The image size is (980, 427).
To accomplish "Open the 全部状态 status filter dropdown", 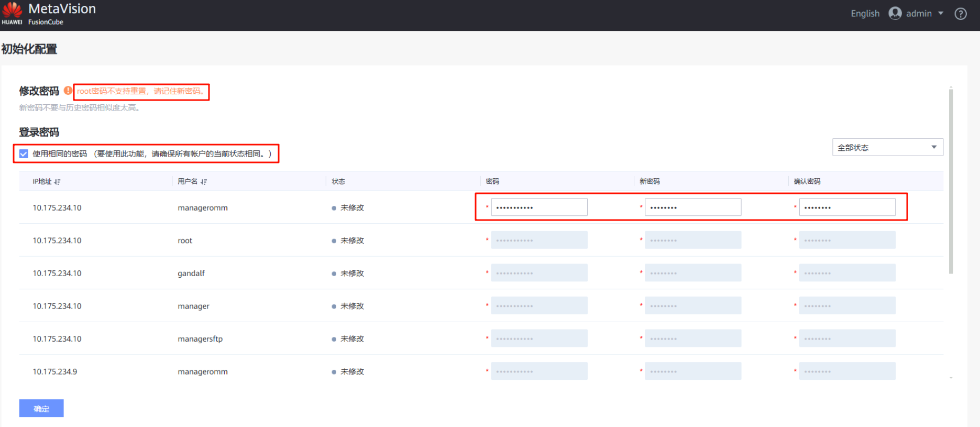I will [887, 147].
